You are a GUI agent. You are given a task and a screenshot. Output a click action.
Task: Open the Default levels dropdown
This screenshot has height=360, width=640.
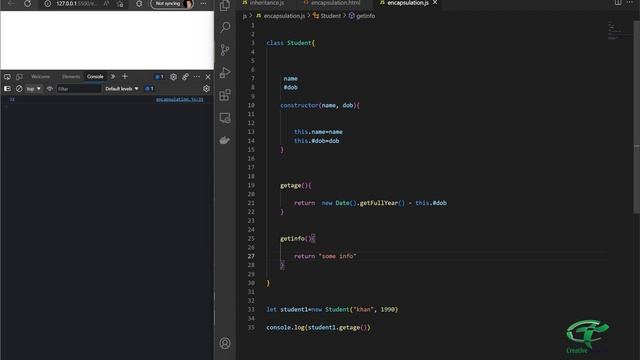tap(122, 89)
